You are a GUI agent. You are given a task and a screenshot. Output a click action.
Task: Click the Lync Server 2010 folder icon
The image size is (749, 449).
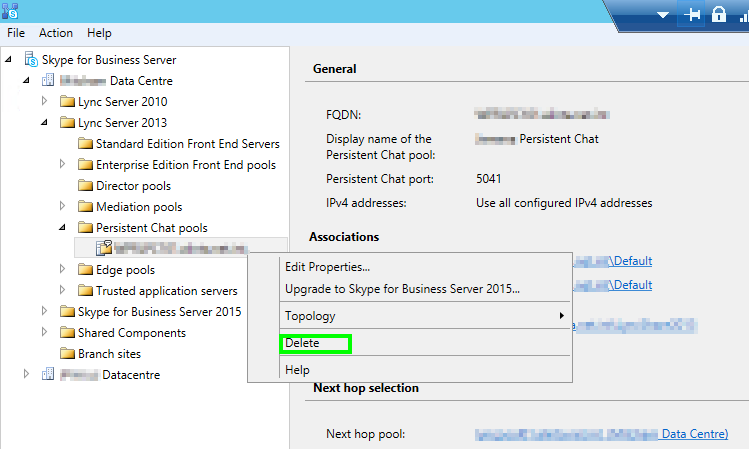point(67,101)
